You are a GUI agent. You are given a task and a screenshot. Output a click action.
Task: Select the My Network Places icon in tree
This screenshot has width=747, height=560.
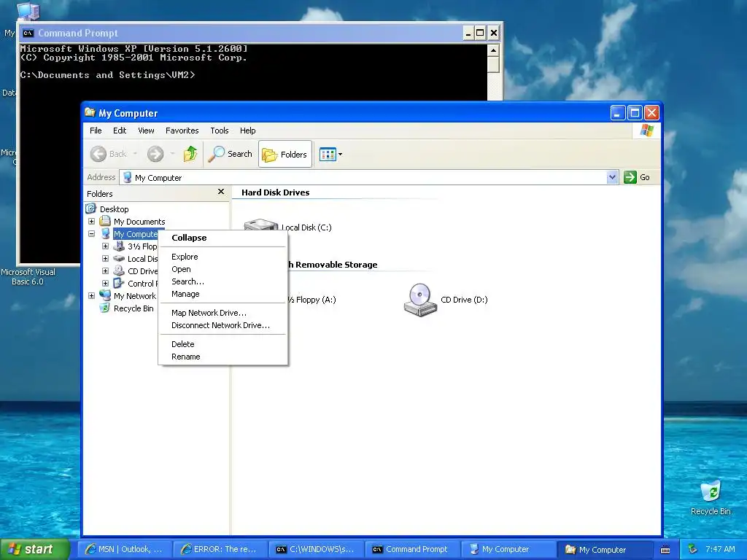coord(105,295)
